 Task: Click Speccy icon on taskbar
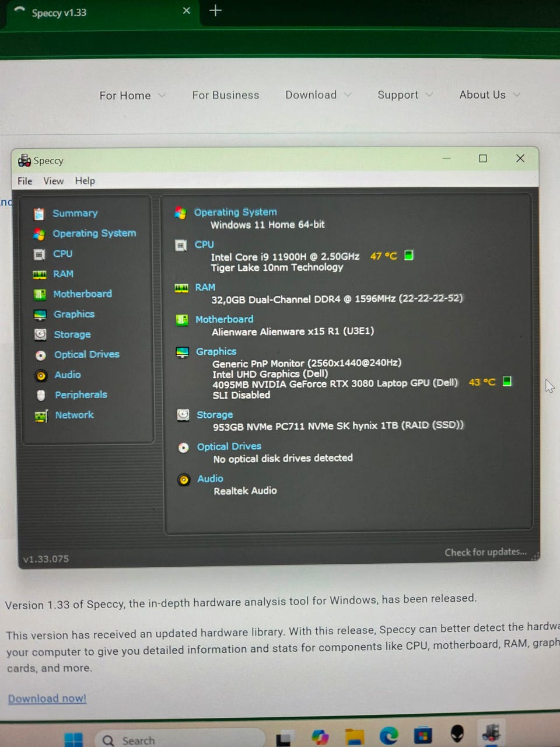[491, 732]
